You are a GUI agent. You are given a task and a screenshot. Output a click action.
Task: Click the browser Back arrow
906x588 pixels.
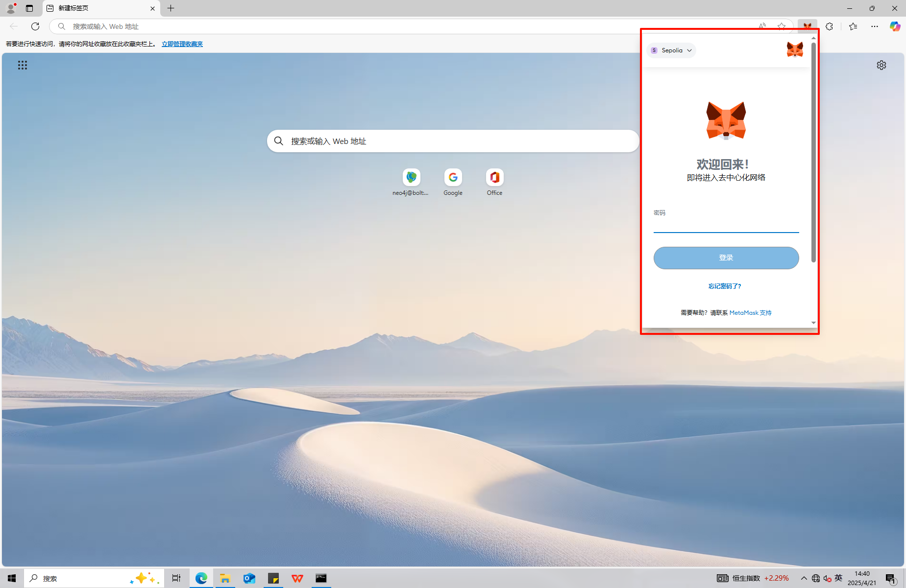tap(14, 26)
